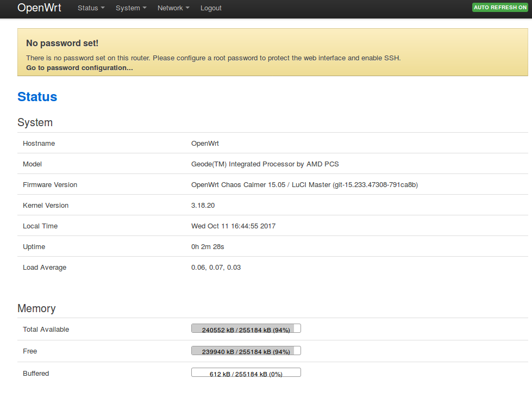Open the Network dropdown menu
532x397 pixels.
tap(173, 8)
